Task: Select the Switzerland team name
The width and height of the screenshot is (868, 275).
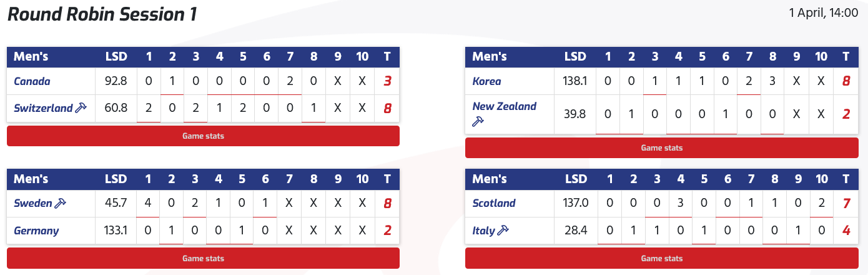Action: point(43,108)
